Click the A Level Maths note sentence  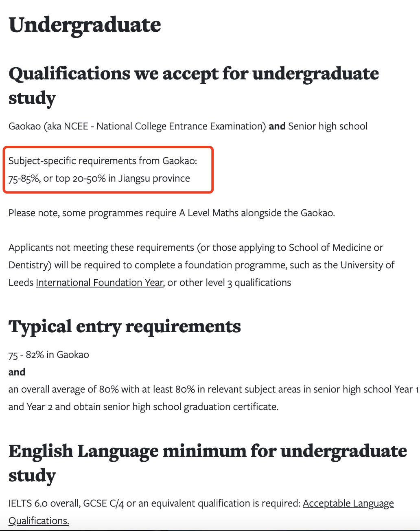click(x=172, y=213)
